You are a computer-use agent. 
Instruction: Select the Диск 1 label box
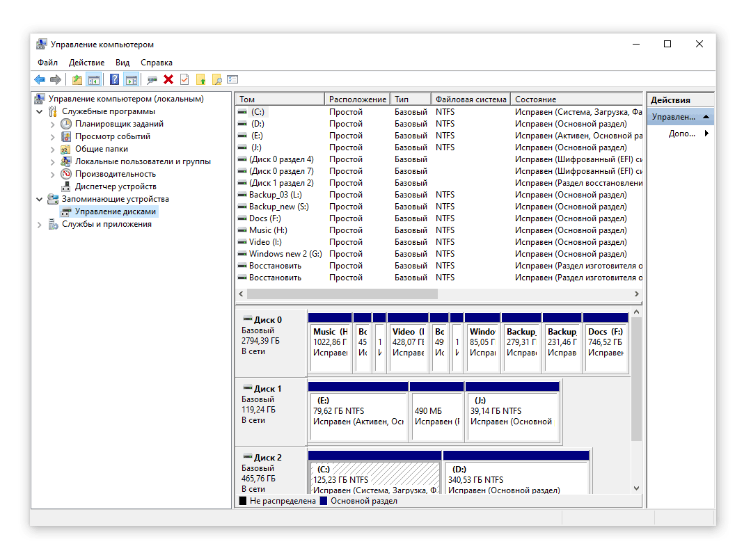[x=271, y=411]
